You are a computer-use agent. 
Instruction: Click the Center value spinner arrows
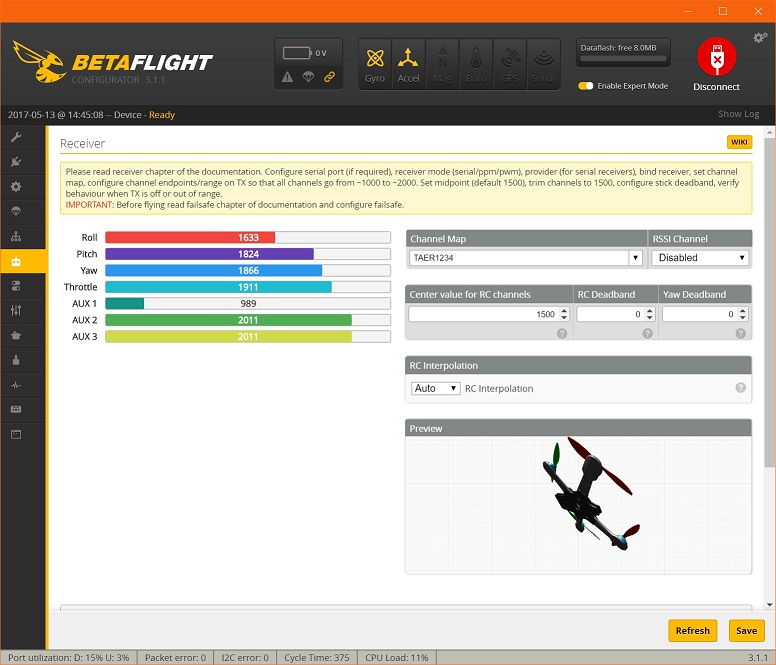(x=564, y=314)
